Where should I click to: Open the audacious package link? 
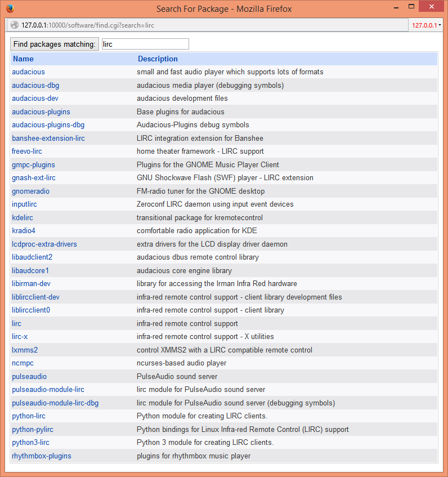28,72
